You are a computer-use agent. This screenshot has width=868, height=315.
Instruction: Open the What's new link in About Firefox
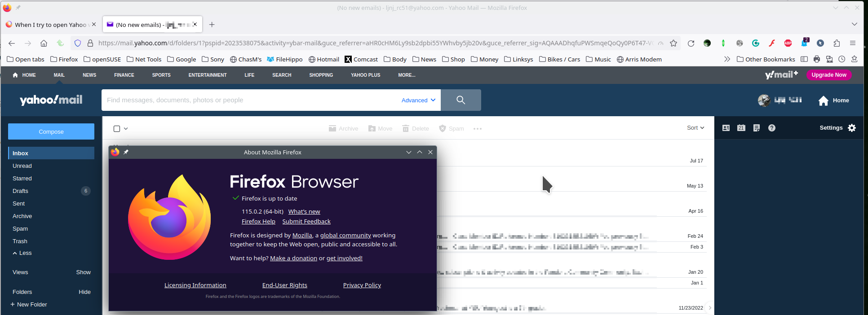304,212
